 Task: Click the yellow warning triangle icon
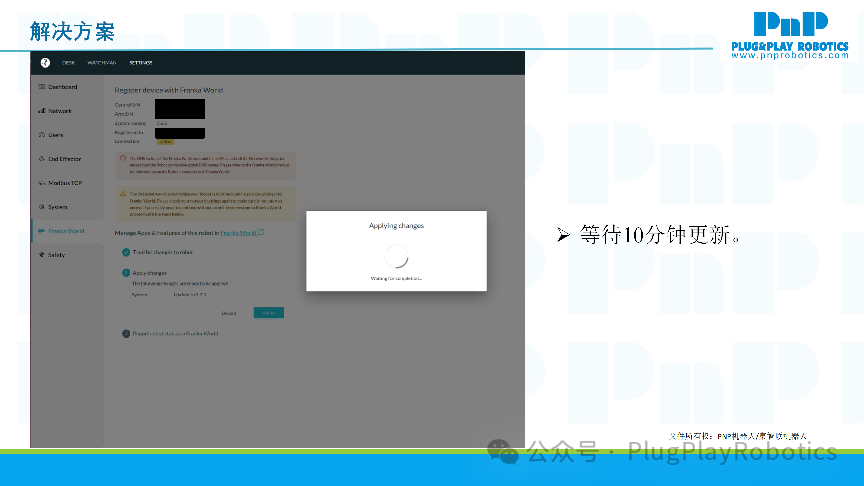pyautogui.click(x=123, y=193)
